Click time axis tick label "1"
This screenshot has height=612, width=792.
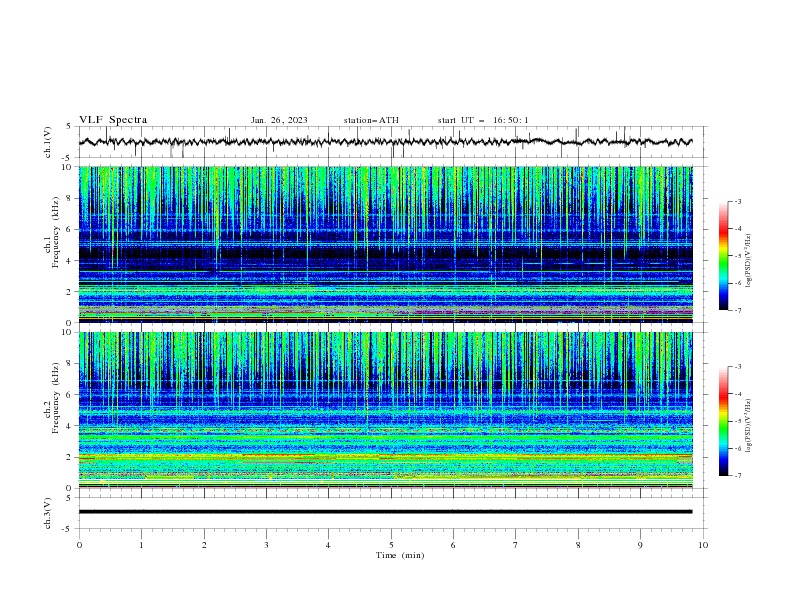[141, 545]
